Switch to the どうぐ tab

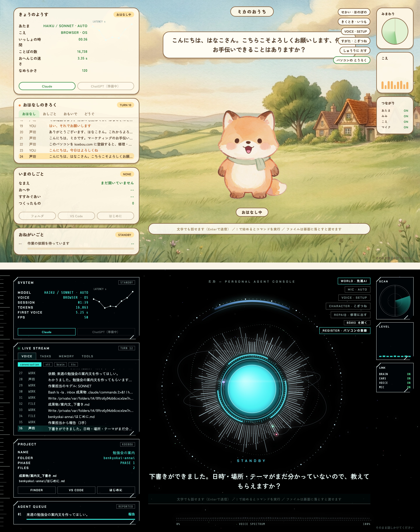coord(89,114)
